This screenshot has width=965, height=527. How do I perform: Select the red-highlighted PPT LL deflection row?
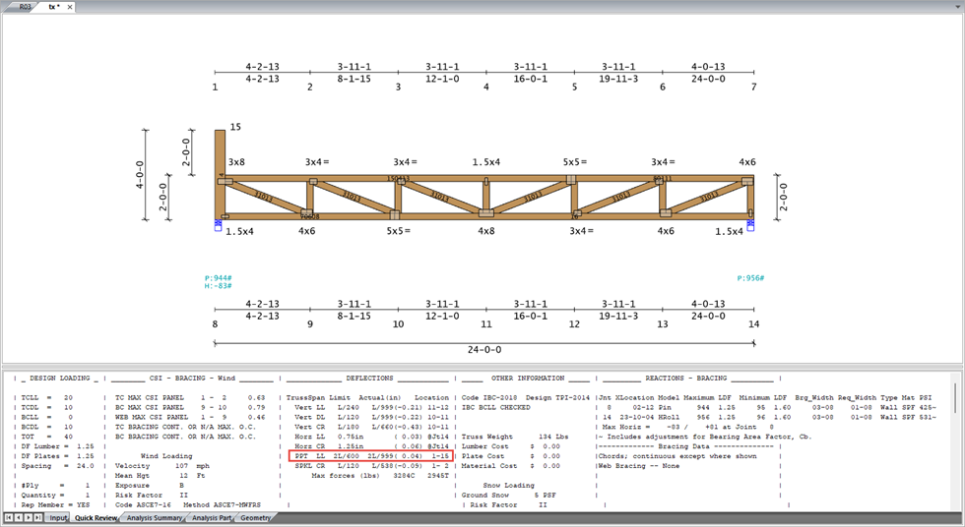coord(369,455)
